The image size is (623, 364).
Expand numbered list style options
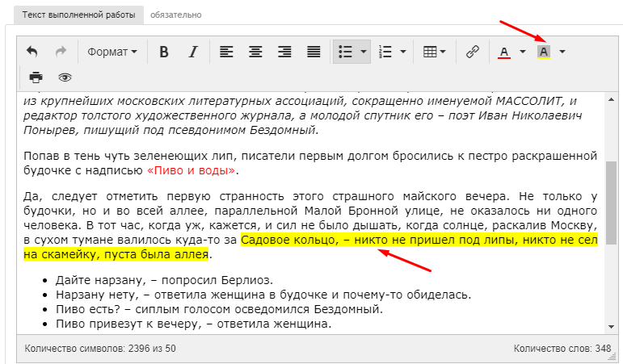(403, 52)
